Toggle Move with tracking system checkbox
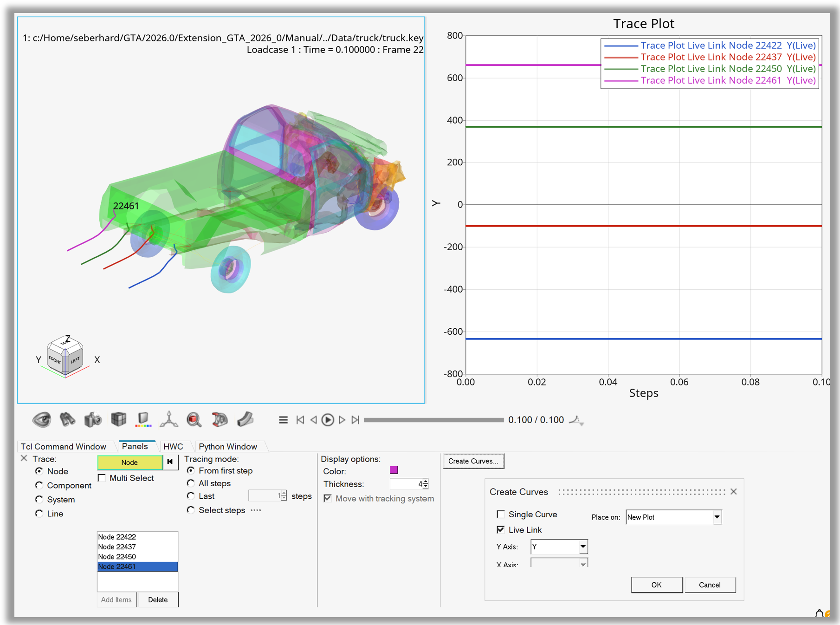 328,498
